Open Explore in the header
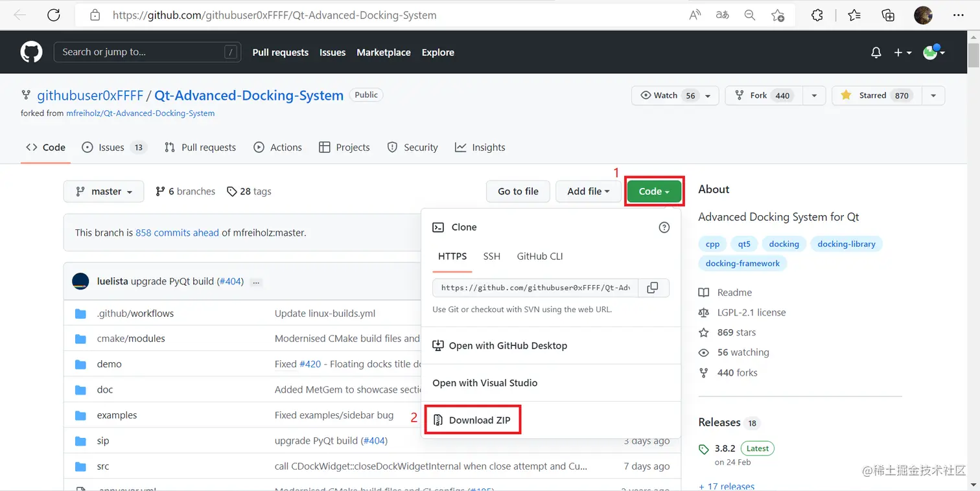The height and width of the screenshot is (491, 980). [438, 52]
